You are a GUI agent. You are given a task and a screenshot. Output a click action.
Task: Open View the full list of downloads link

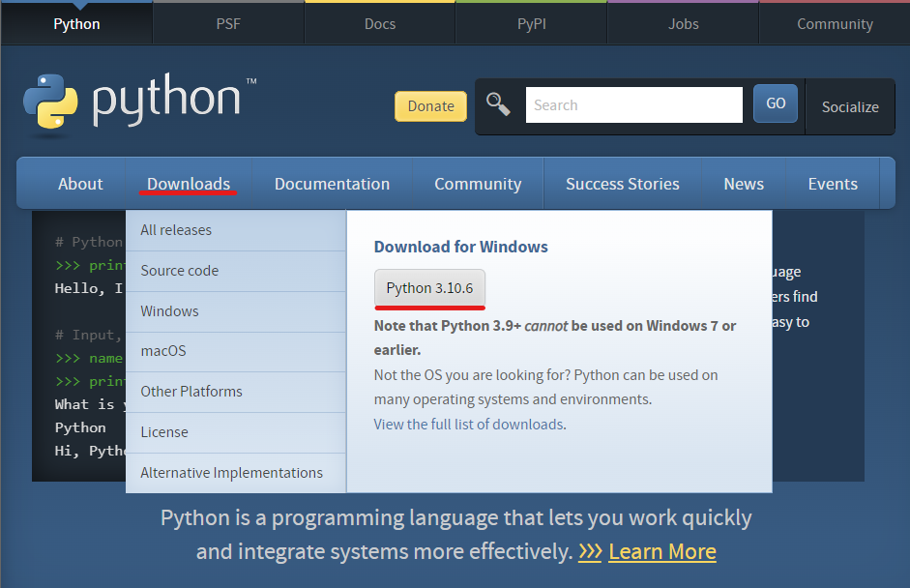[x=470, y=425]
